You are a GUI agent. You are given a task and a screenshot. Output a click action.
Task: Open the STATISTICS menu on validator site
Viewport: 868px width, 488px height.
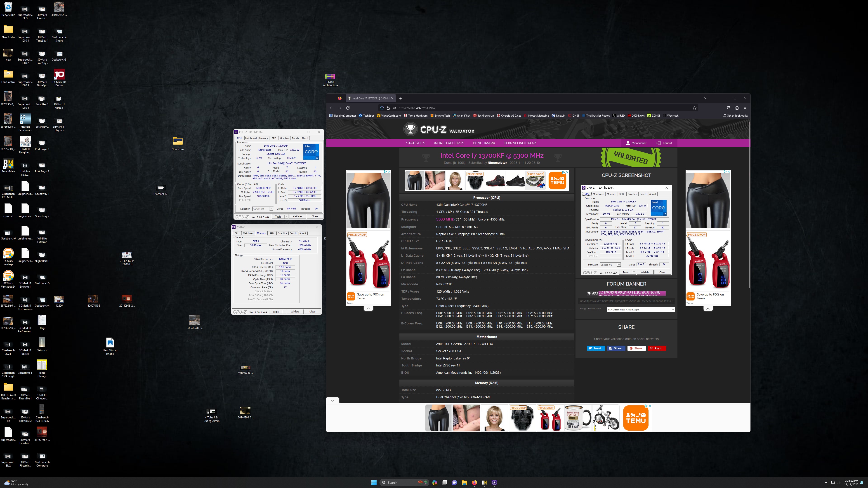[x=415, y=143]
